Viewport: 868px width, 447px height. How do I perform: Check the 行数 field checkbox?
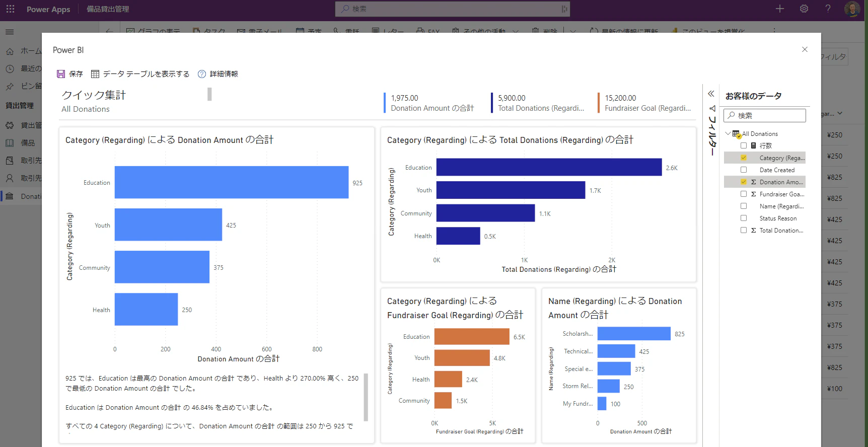click(x=744, y=145)
